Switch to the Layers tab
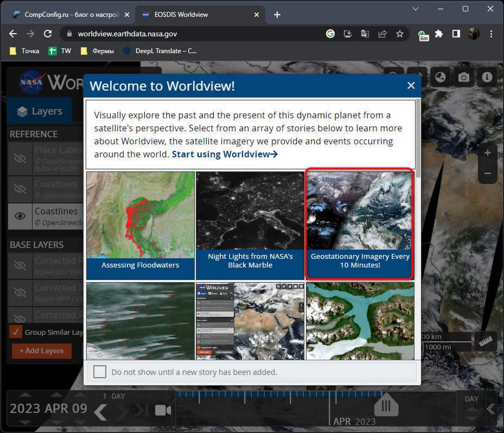504x433 pixels. 40,111
